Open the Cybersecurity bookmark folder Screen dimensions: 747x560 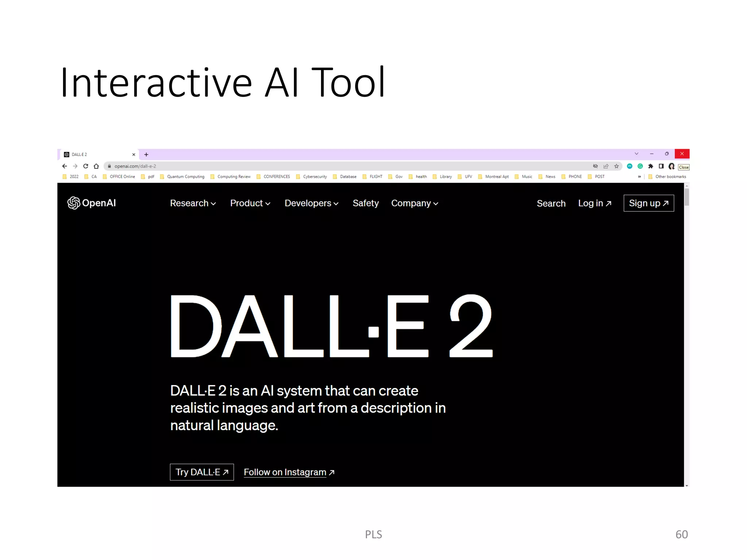click(x=311, y=177)
